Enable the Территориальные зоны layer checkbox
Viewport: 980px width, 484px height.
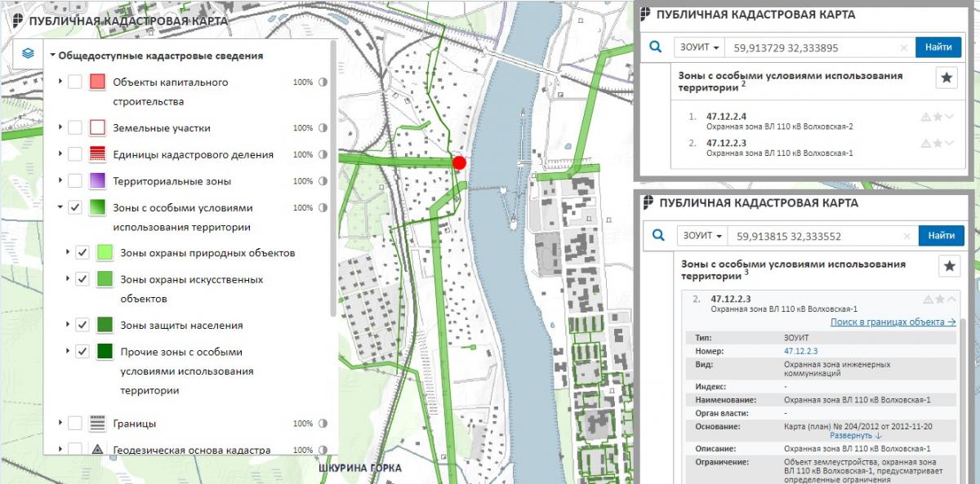pyautogui.click(x=75, y=181)
